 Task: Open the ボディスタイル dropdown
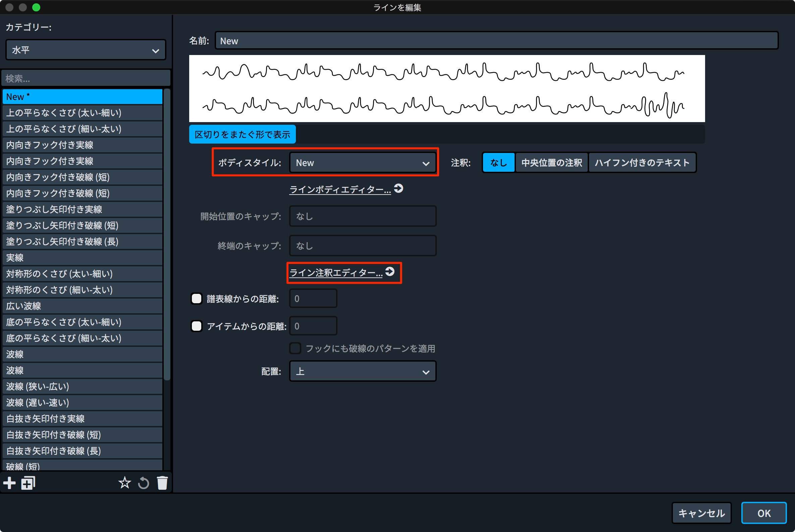(363, 163)
